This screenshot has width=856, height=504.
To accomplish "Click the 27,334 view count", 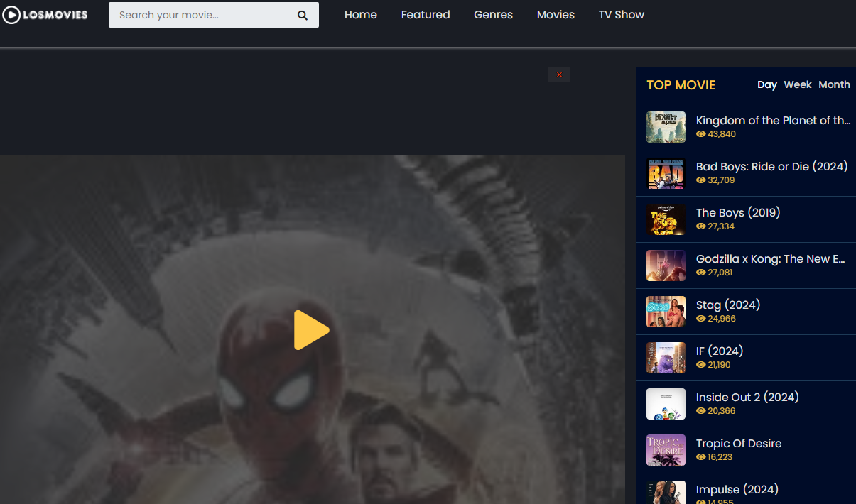I will click(721, 226).
